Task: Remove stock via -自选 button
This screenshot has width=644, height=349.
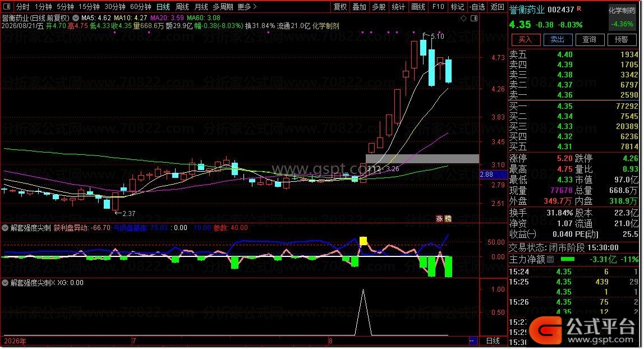Action: point(477,7)
